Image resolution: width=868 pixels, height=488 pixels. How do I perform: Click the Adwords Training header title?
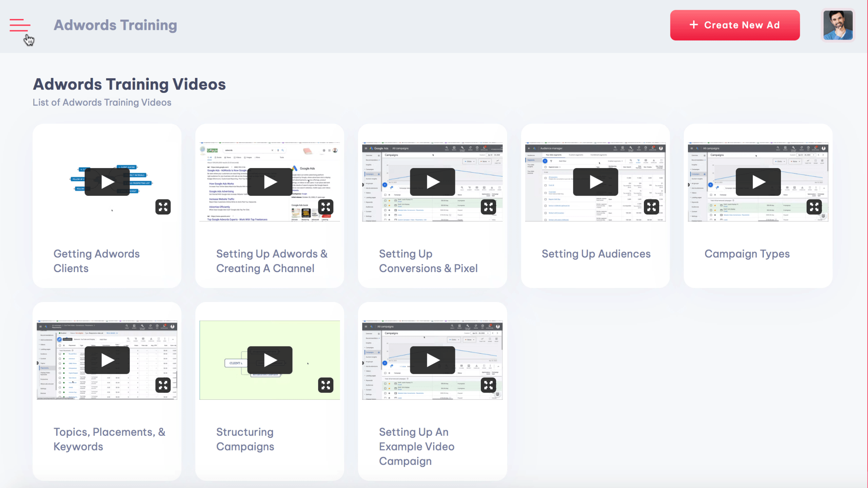pyautogui.click(x=115, y=25)
